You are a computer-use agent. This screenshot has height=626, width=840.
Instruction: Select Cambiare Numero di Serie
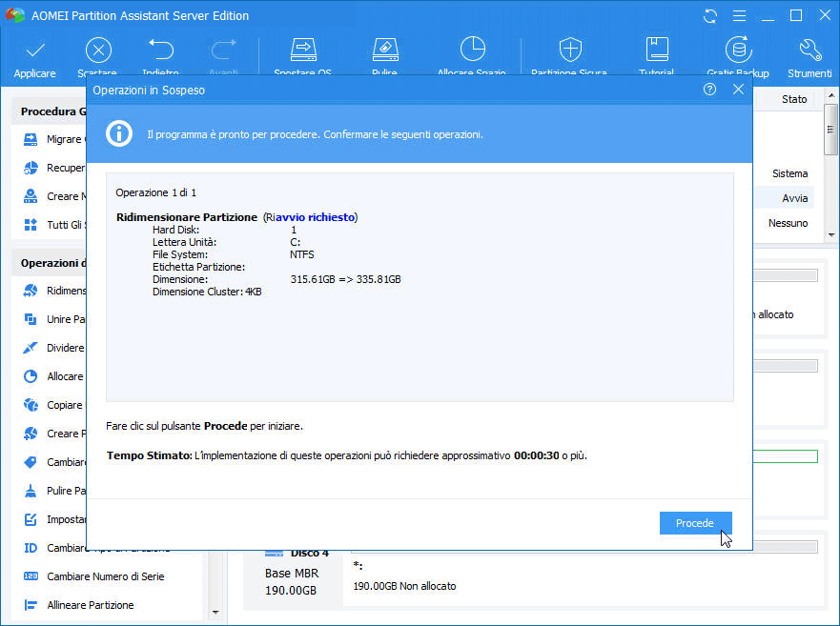pyautogui.click(x=106, y=576)
